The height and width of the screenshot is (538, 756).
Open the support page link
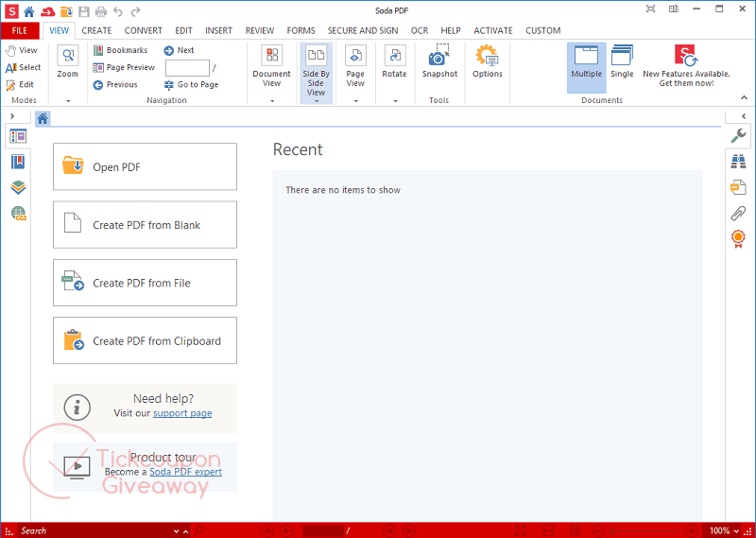182,413
